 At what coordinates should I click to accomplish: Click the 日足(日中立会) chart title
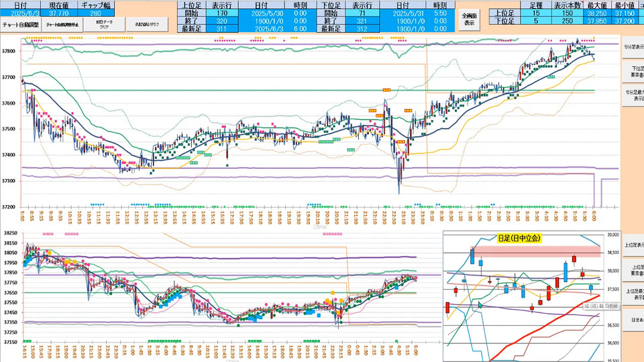click(x=519, y=238)
